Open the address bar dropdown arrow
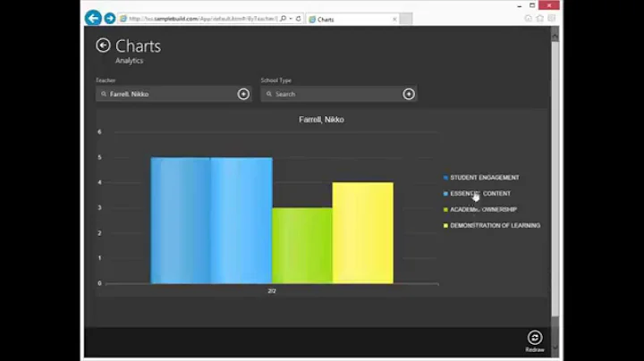The height and width of the screenshot is (361, 644). [291, 19]
